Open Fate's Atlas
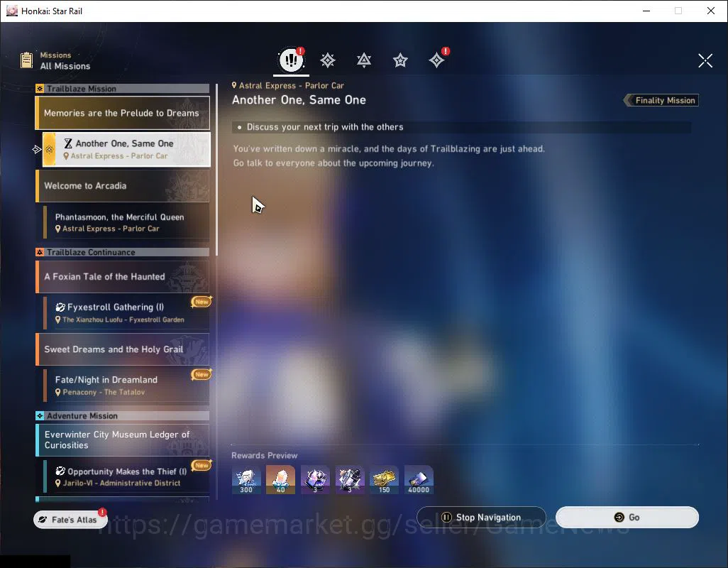 70,519
